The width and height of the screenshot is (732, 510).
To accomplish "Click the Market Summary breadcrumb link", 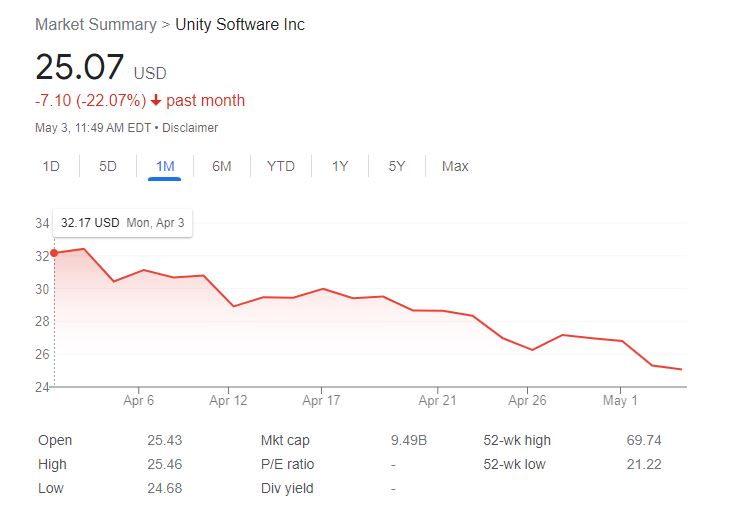I will coord(96,24).
